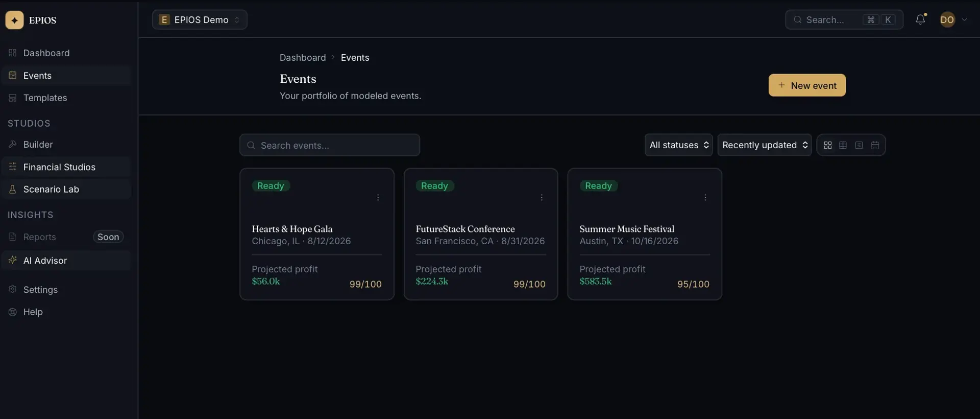This screenshot has height=419, width=980.
Task: Click the AI Advisor sparkle icon
Action: click(13, 260)
